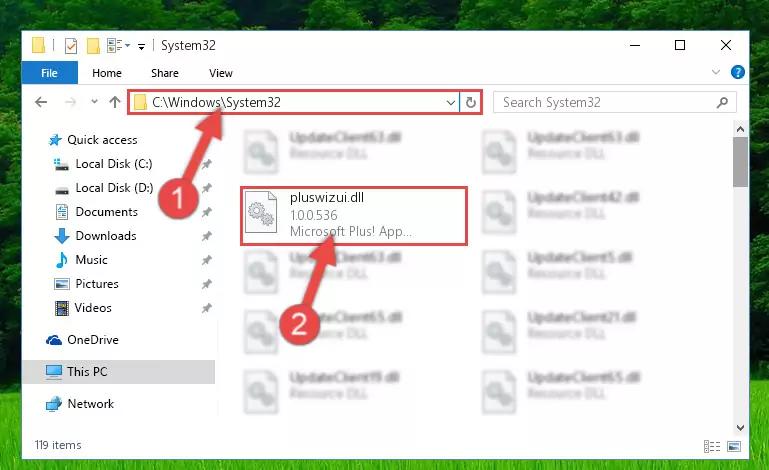Click the Downloads blue arrow icon
This screenshot has height=470, width=769.
click(x=62, y=236)
